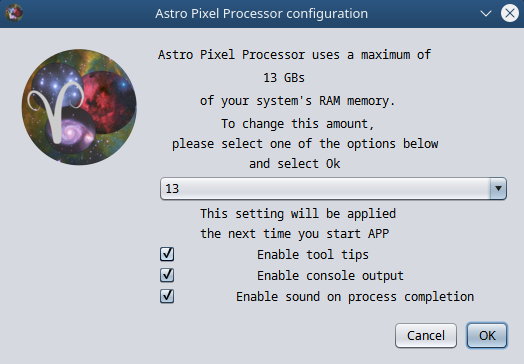Close the configuration dialog with the X
The height and width of the screenshot is (364, 524).
click(x=510, y=13)
